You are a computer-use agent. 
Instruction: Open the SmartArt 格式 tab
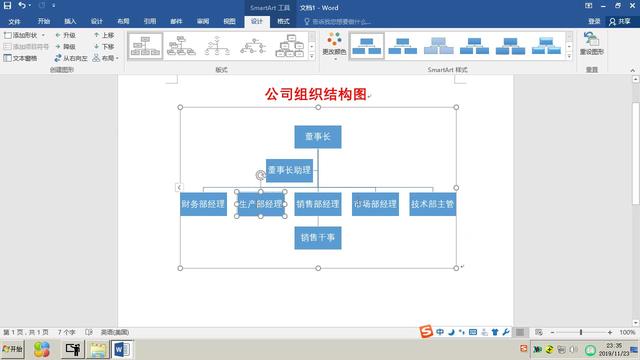[283, 21]
